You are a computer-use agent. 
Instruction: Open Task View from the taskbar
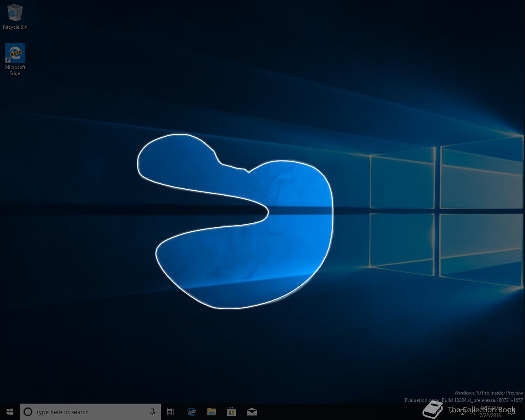point(171,412)
